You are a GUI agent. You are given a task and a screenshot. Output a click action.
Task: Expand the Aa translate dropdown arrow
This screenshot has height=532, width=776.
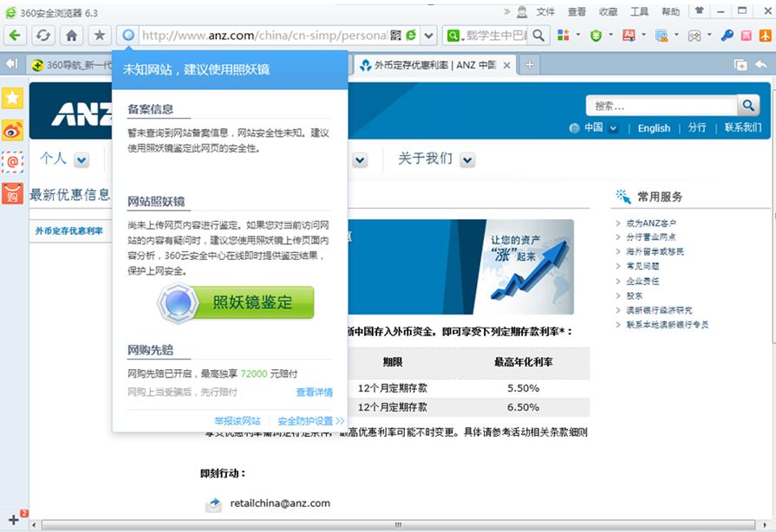tap(643, 35)
